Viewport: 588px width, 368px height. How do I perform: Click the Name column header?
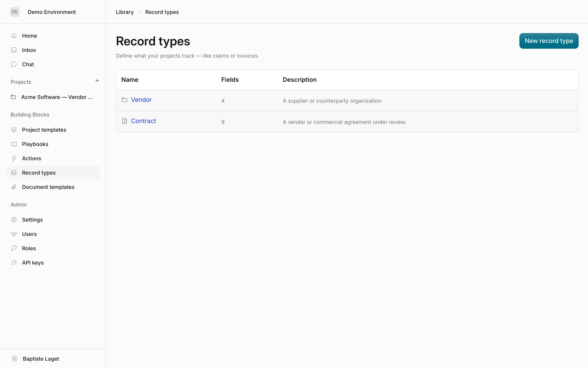coord(130,80)
